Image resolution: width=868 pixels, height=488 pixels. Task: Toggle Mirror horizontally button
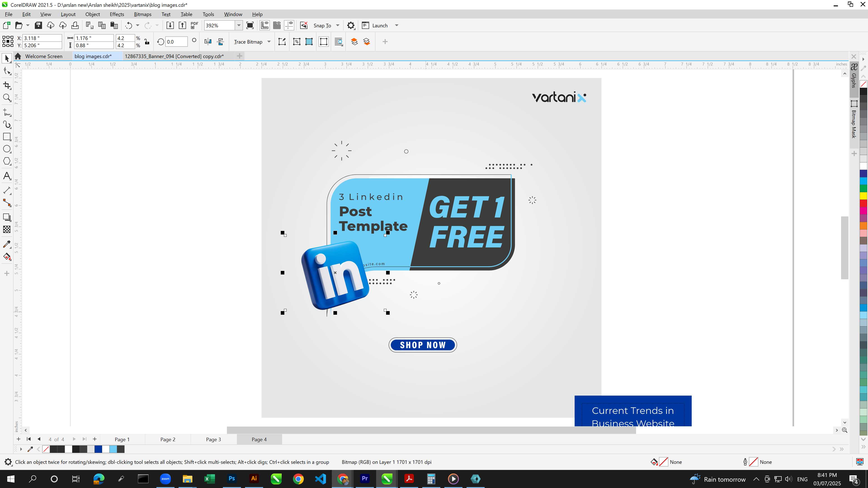[208, 42]
